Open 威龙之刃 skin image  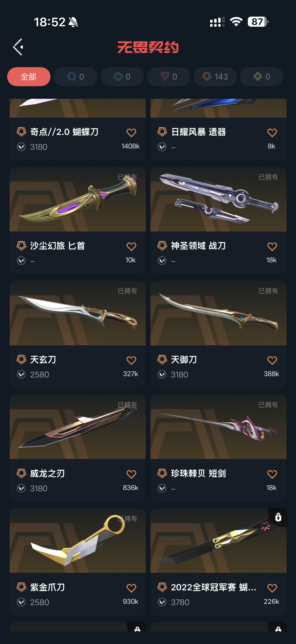(x=78, y=427)
